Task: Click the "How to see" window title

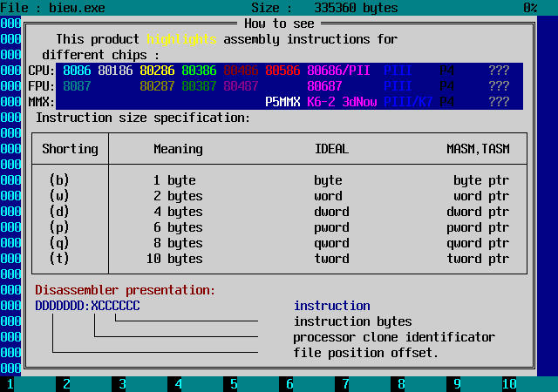Action: tap(279, 24)
